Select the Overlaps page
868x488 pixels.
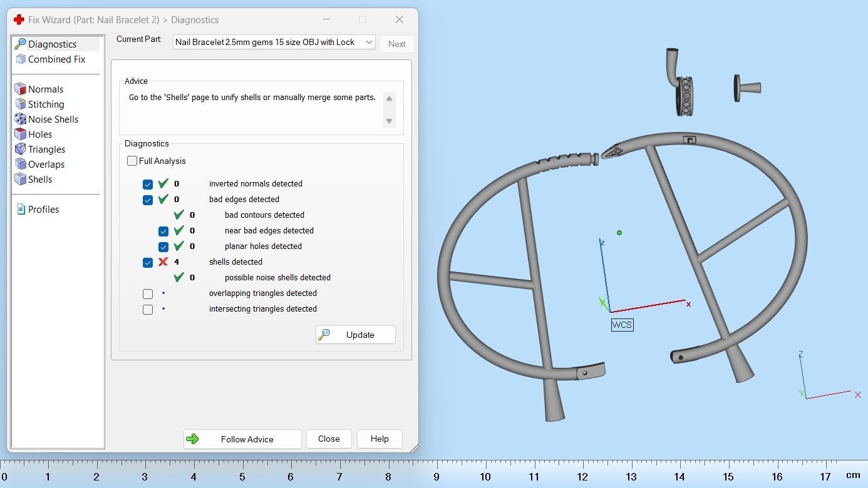(46, 164)
